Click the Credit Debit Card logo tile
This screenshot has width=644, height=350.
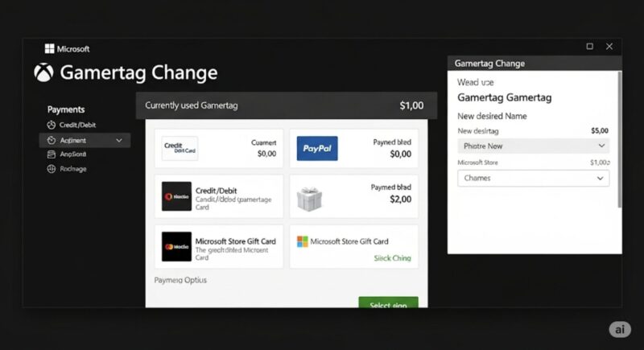click(x=180, y=148)
